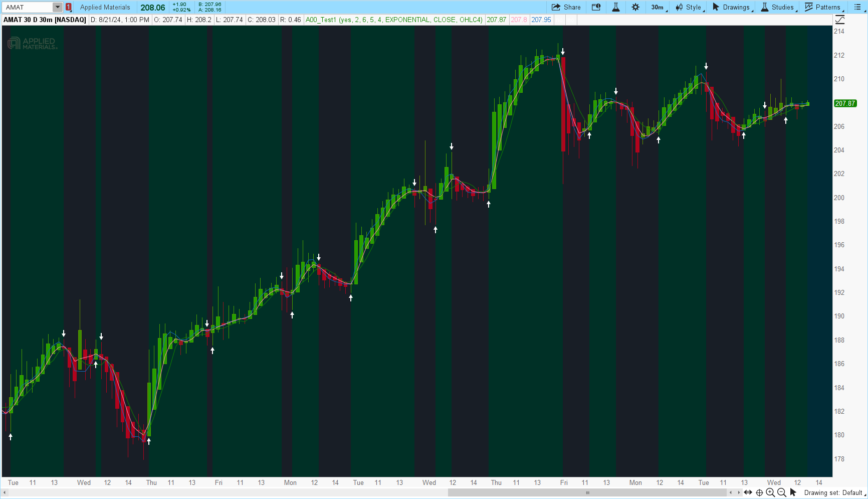This screenshot has width=868, height=499.
Task: Click the 214 price axis label
Action: pos(839,31)
